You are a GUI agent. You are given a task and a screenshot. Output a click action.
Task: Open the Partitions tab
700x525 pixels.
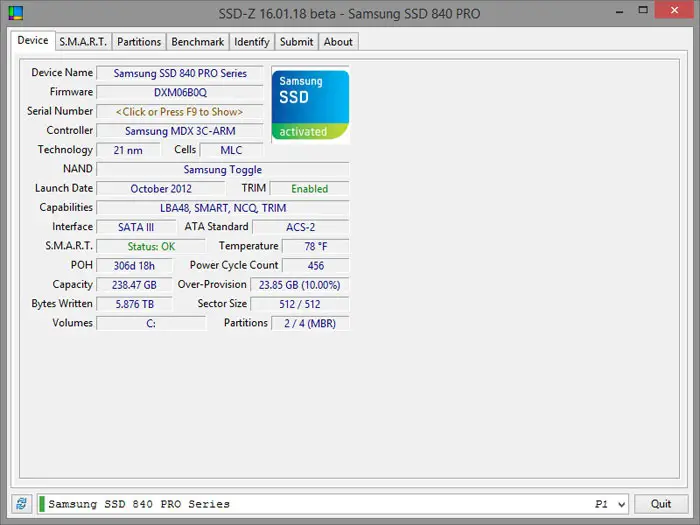tap(139, 42)
